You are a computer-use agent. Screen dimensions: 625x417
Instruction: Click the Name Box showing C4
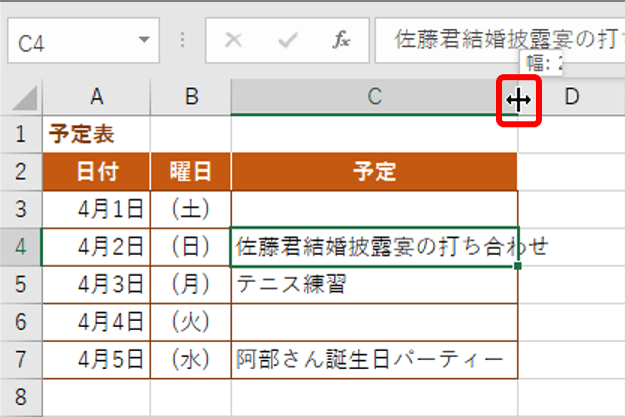point(83,40)
